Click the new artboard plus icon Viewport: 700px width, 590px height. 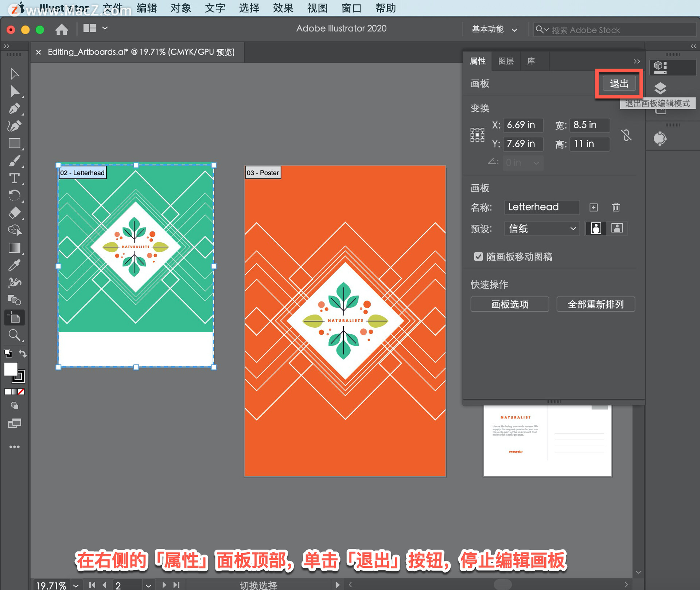(x=594, y=207)
